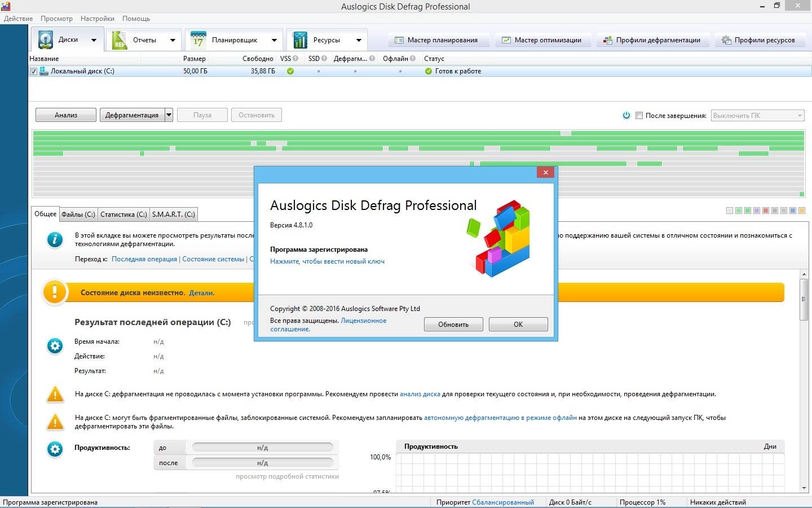Viewport: 812px width, 508px height.
Task: Open the Настройки menu
Action: click(x=97, y=18)
